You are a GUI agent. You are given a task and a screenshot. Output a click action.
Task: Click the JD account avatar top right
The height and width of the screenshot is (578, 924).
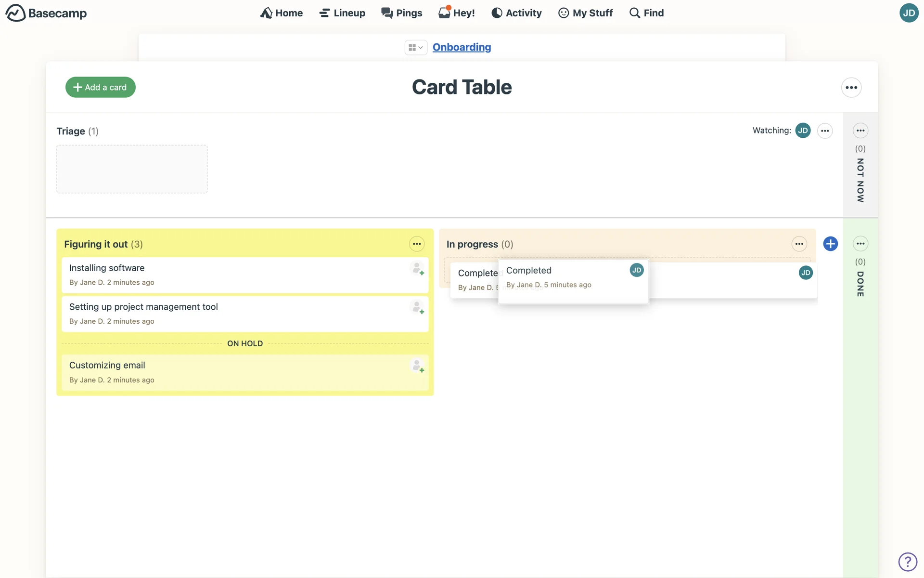(x=909, y=13)
